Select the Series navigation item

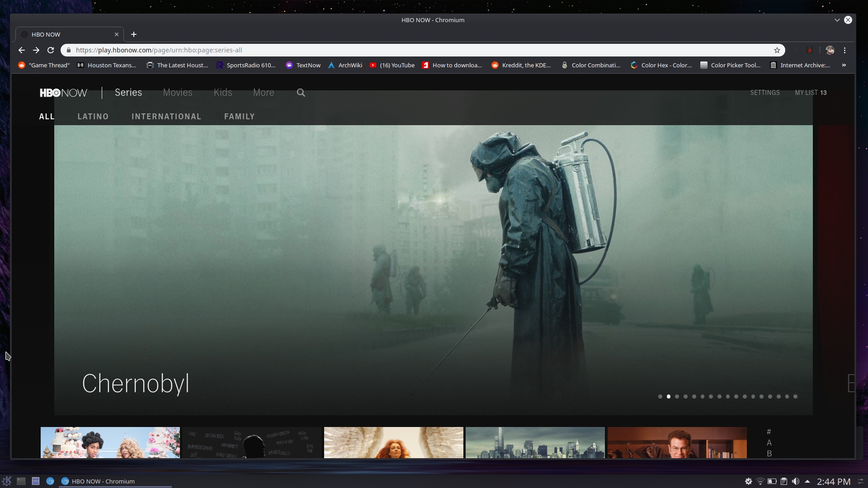pos(128,93)
